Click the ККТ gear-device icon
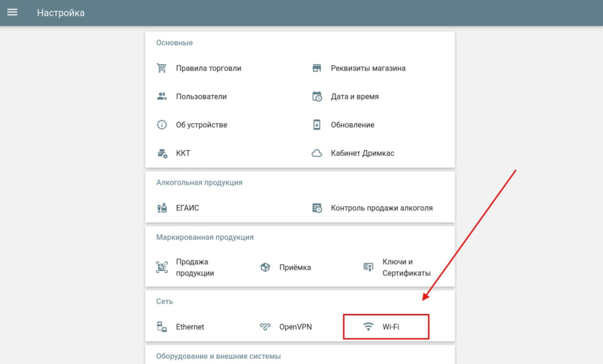 point(162,153)
